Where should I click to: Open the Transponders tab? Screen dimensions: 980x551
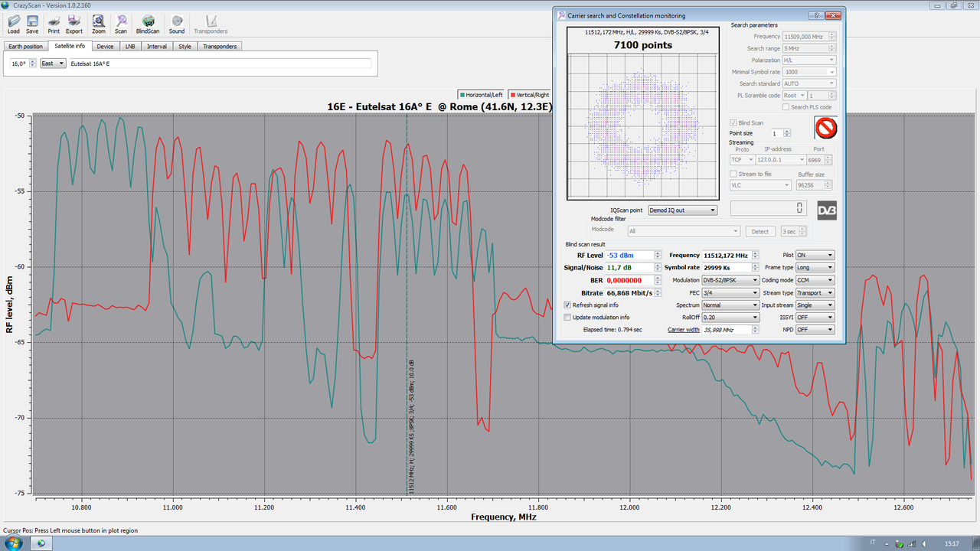[220, 46]
